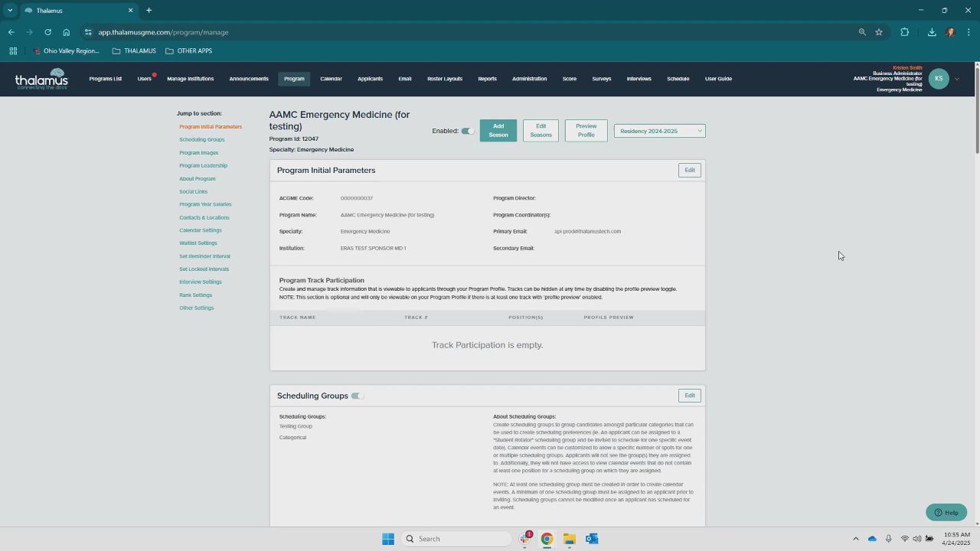Screen dimensions: 980x551
Task: Click the Edit Seasons button
Action: click(541, 130)
